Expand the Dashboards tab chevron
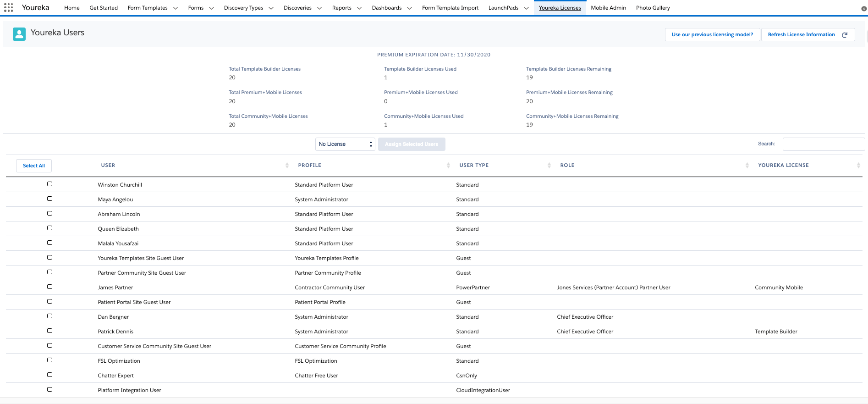The width and height of the screenshot is (868, 404). pos(409,8)
